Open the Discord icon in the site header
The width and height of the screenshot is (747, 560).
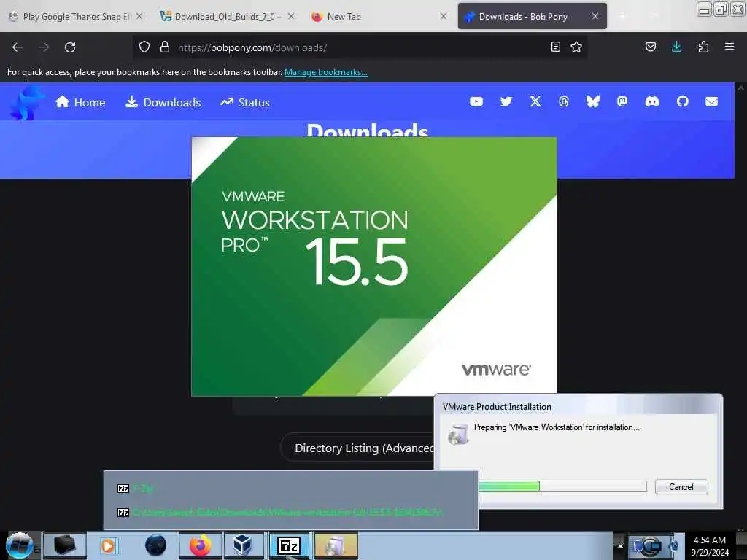[652, 101]
